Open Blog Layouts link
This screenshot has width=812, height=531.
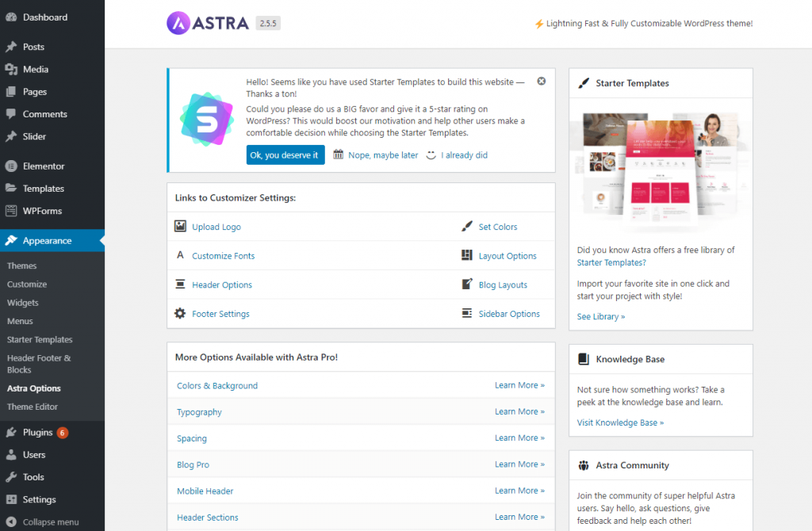point(503,285)
